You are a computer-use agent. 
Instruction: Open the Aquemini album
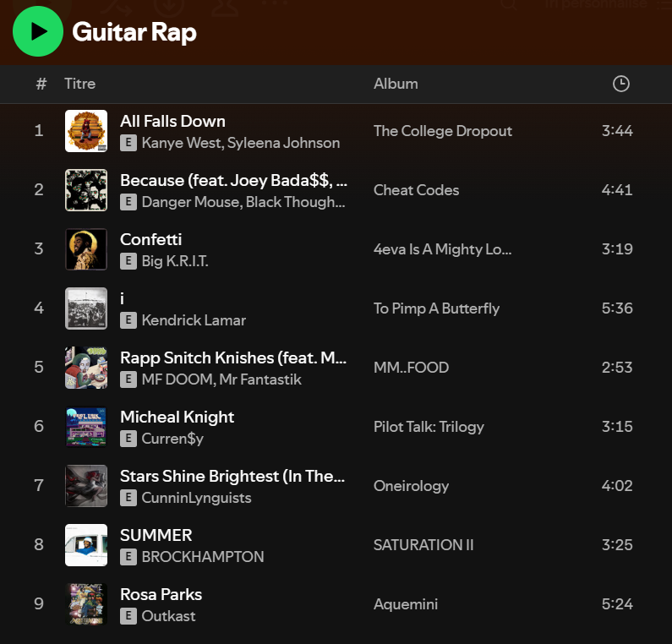pos(406,604)
